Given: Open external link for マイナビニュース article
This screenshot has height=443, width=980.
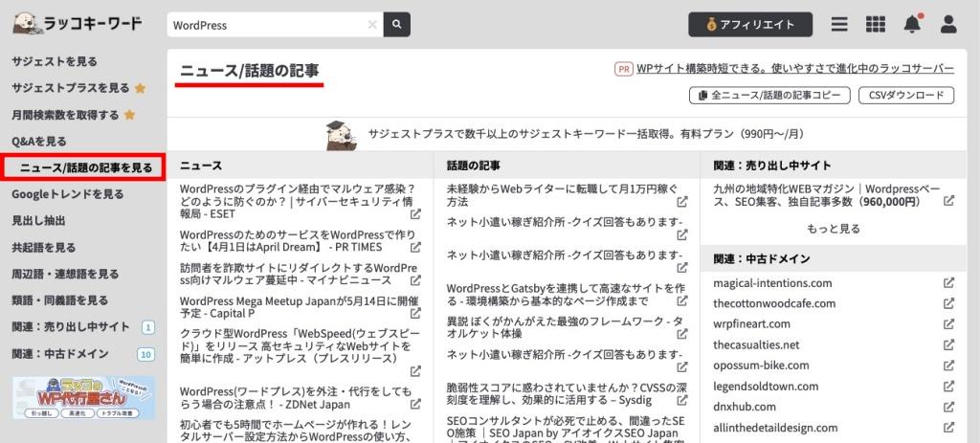Looking at the screenshot, I should [x=415, y=280].
